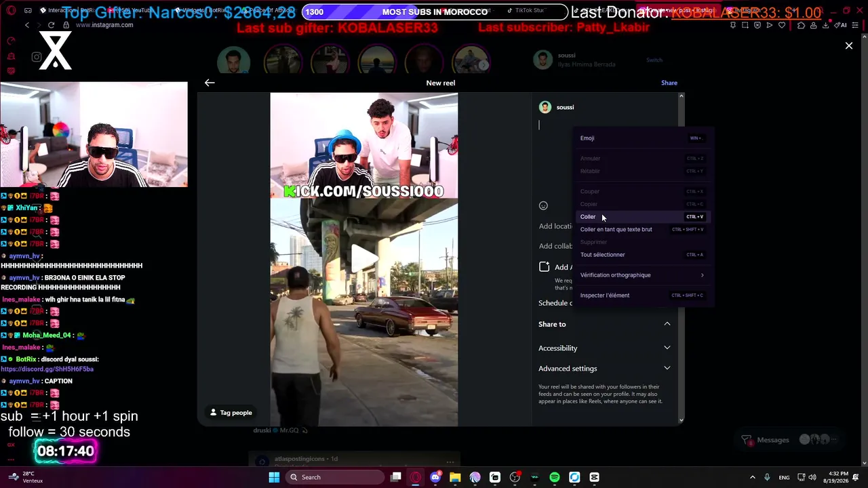Open CapCut from the taskbar
Screen dimensions: 868x488
click(x=595, y=477)
